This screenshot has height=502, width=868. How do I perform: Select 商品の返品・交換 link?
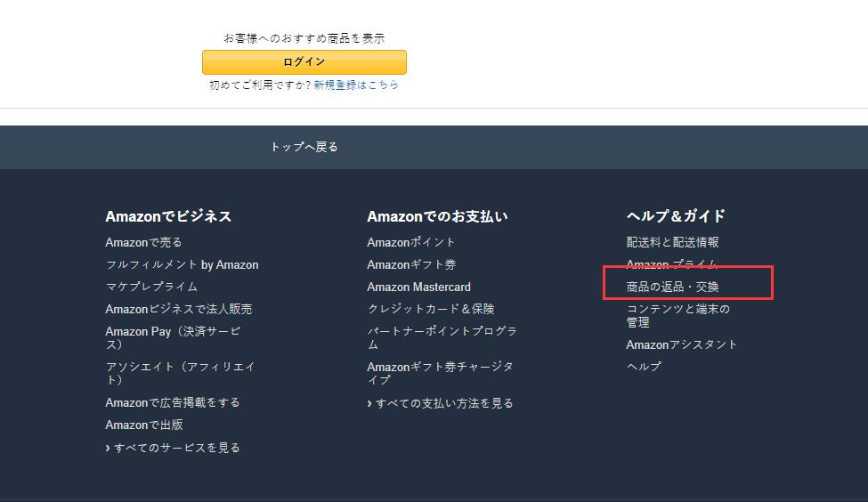pyautogui.click(x=673, y=287)
